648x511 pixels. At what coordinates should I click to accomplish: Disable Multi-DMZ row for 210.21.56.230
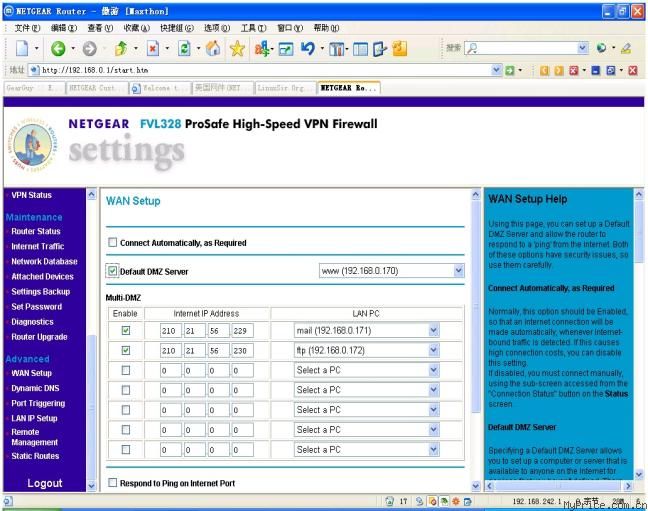(126, 350)
